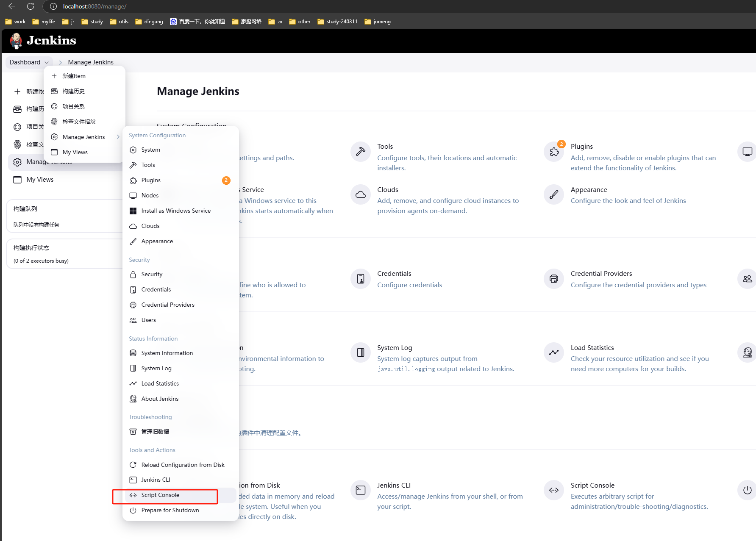Click the 构建执行状态 link
The image size is (756, 541).
(x=31, y=248)
